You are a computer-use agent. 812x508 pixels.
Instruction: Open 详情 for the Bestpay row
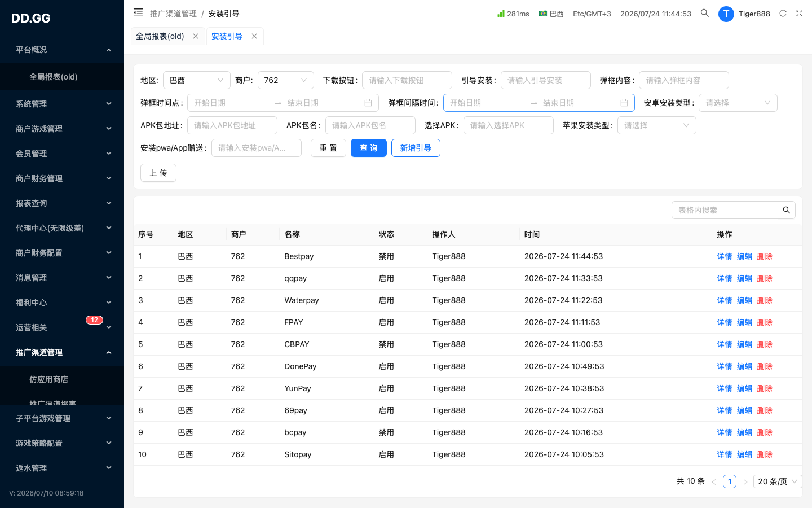724,256
